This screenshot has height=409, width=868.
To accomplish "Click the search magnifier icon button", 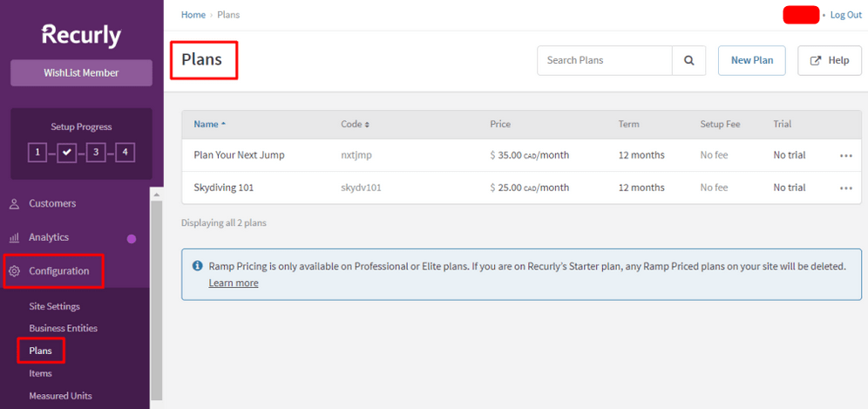I will [x=688, y=60].
